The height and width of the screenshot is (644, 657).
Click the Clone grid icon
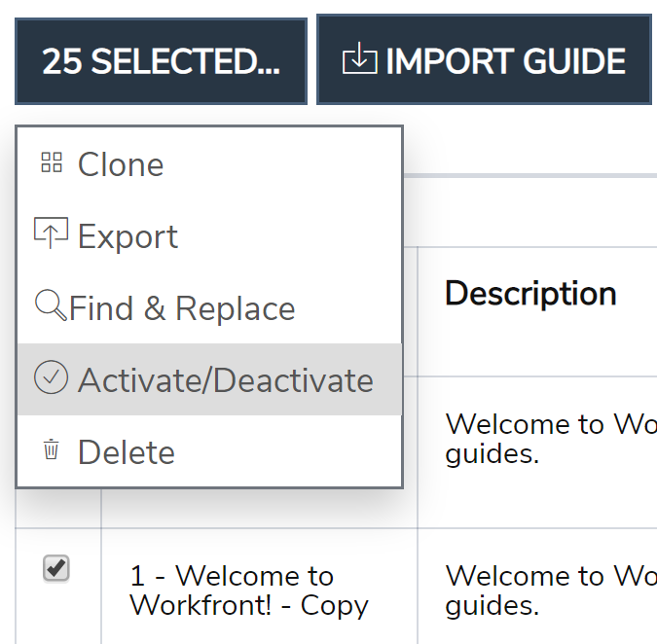(52, 162)
